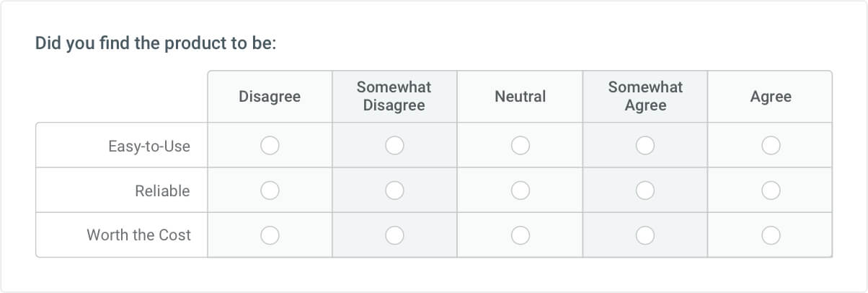Select Neutral for Reliable
The height and width of the screenshot is (293, 868).
coord(521,191)
